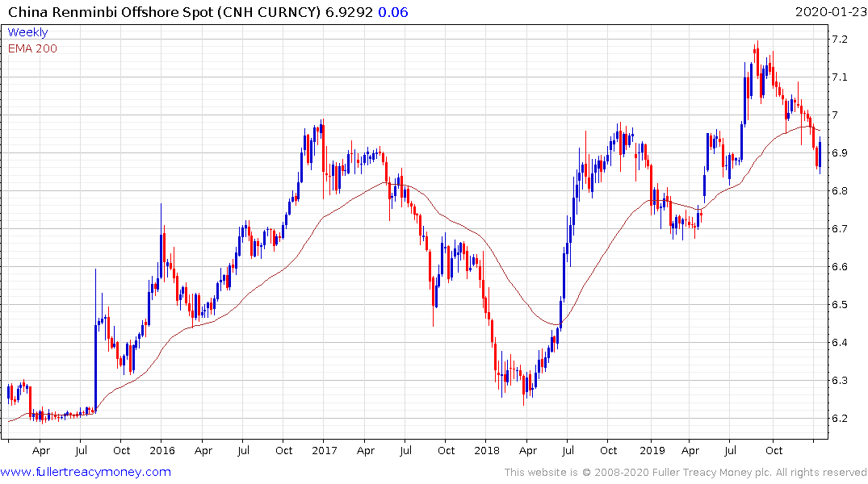The image size is (868, 484).
Task: Click the 6.2 price axis label
Action: click(x=839, y=418)
